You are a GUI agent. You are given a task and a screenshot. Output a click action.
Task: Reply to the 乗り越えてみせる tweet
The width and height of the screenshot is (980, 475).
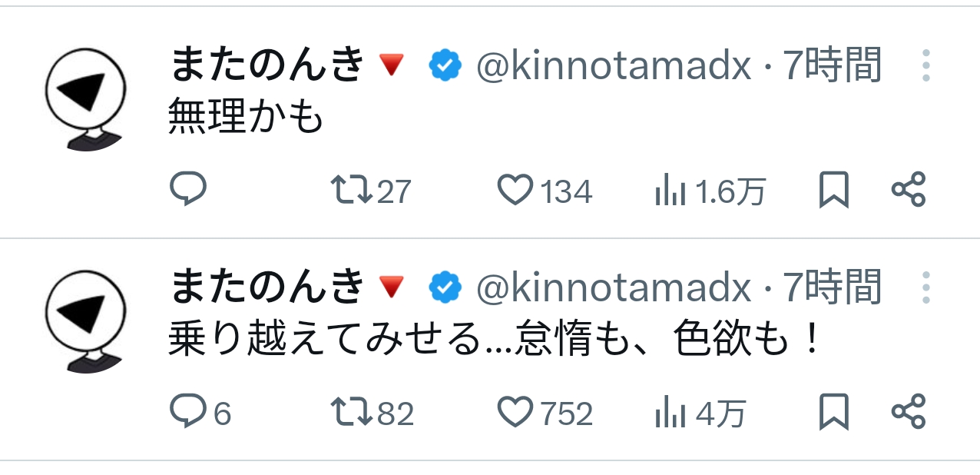point(187,413)
